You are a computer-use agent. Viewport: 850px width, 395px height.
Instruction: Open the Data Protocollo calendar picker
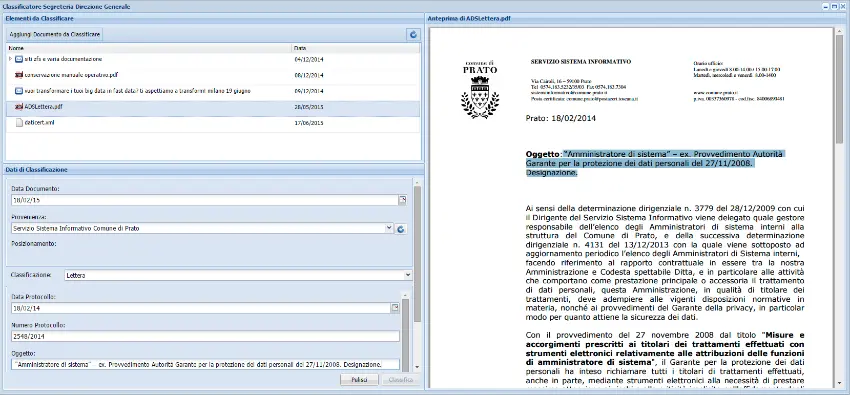pos(396,308)
